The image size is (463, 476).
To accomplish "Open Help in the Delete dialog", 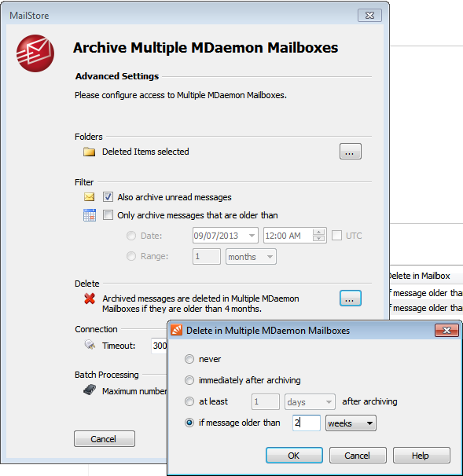I will tap(421, 456).
